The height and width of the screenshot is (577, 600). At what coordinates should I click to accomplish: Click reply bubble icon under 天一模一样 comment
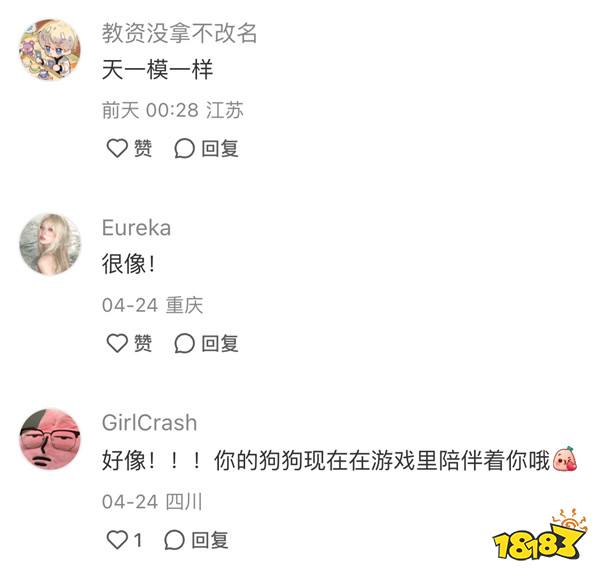[x=184, y=148]
